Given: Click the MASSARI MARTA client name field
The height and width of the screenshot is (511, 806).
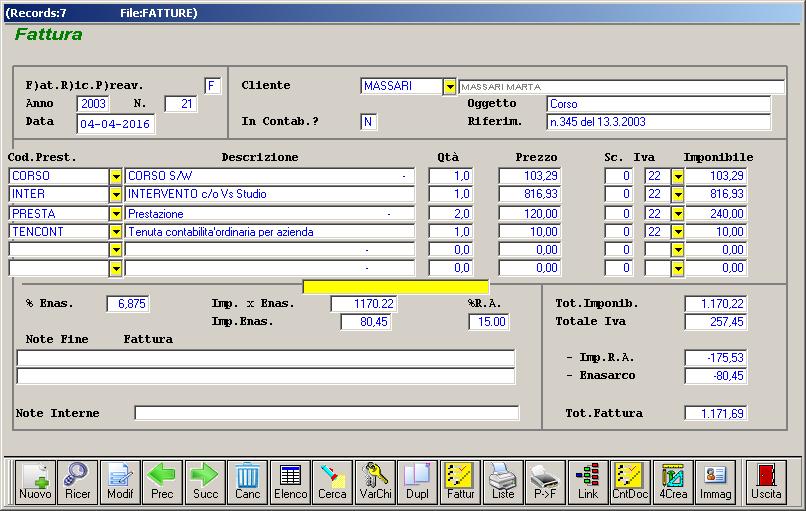Looking at the screenshot, I should pyautogui.click(x=621, y=86).
